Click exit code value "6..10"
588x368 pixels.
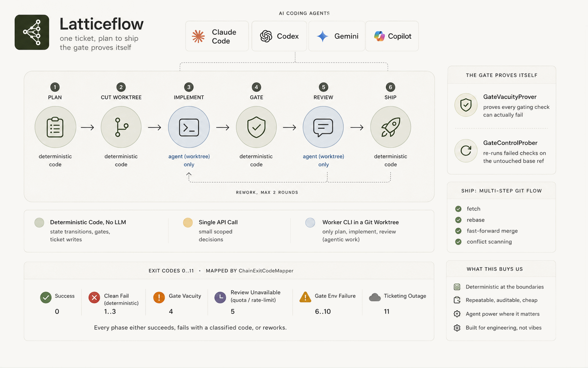[x=323, y=312]
